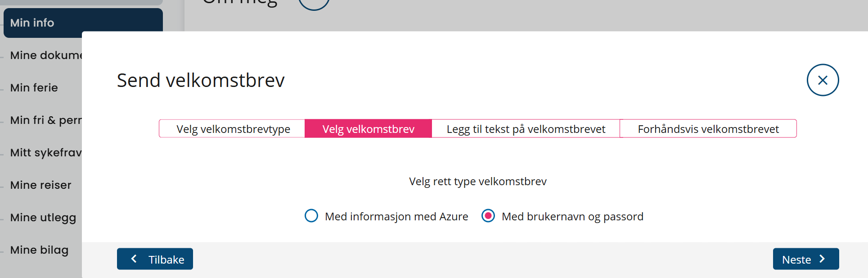Select Mitt sykefravær sidebar item
The image size is (868, 278).
[x=45, y=152]
